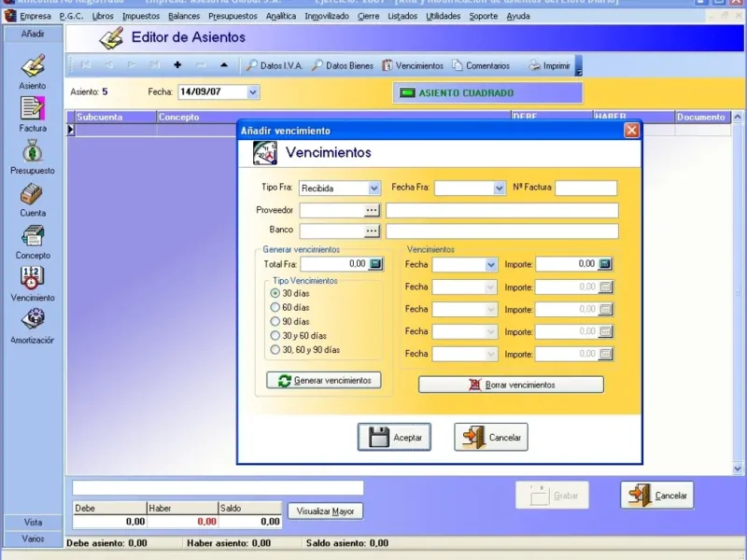Open the Inmovilizado menu
This screenshot has height=560, width=747.
[x=326, y=16]
